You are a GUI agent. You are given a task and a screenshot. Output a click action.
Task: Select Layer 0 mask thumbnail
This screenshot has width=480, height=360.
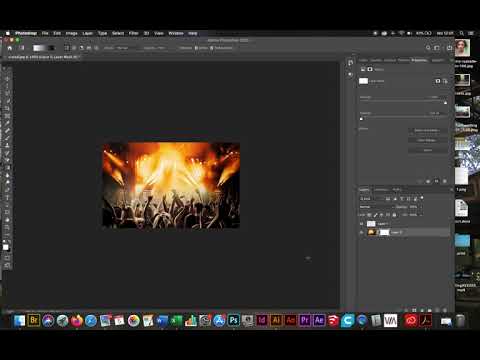click(x=384, y=232)
